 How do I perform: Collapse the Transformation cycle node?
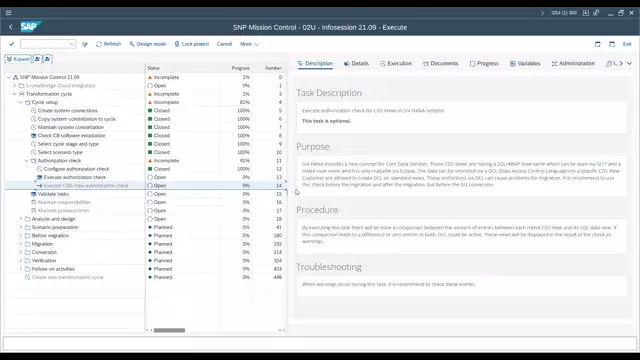click(15, 94)
